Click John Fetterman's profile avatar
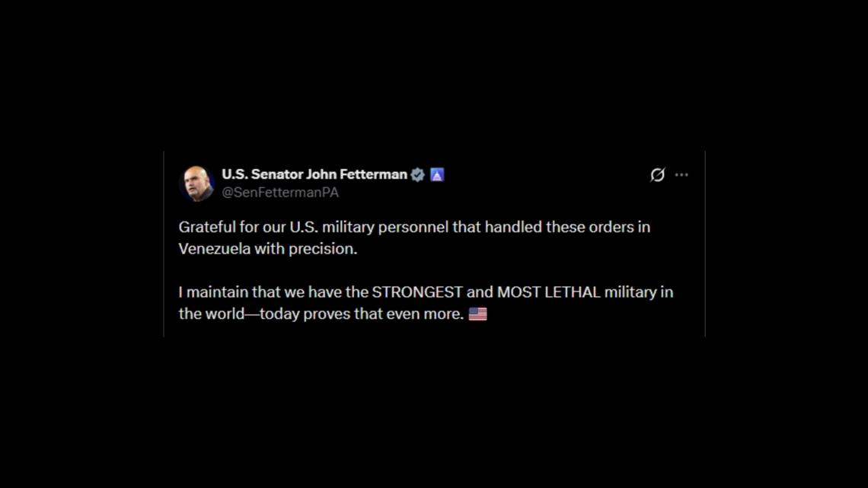The width and height of the screenshot is (868, 488). point(196,183)
